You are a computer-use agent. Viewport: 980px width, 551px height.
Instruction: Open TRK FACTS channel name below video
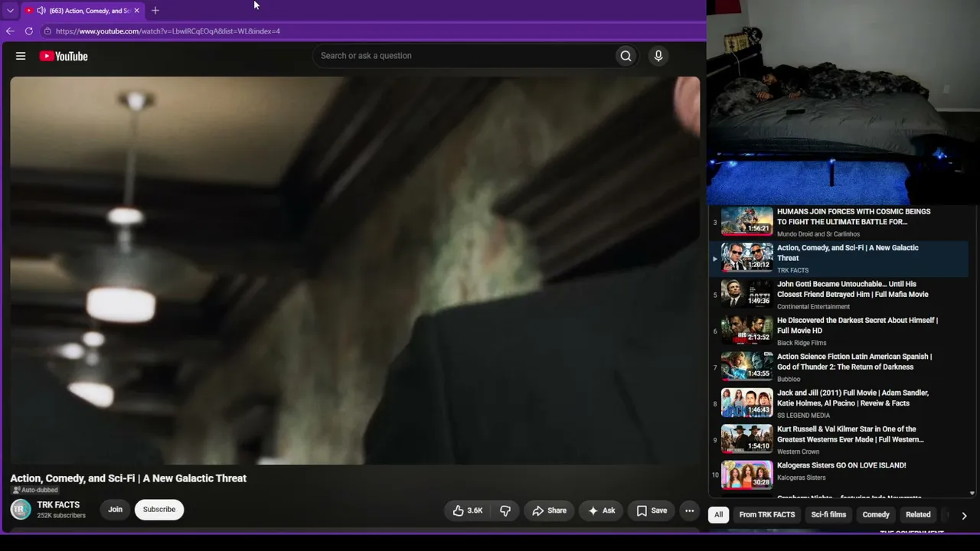(58, 505)
